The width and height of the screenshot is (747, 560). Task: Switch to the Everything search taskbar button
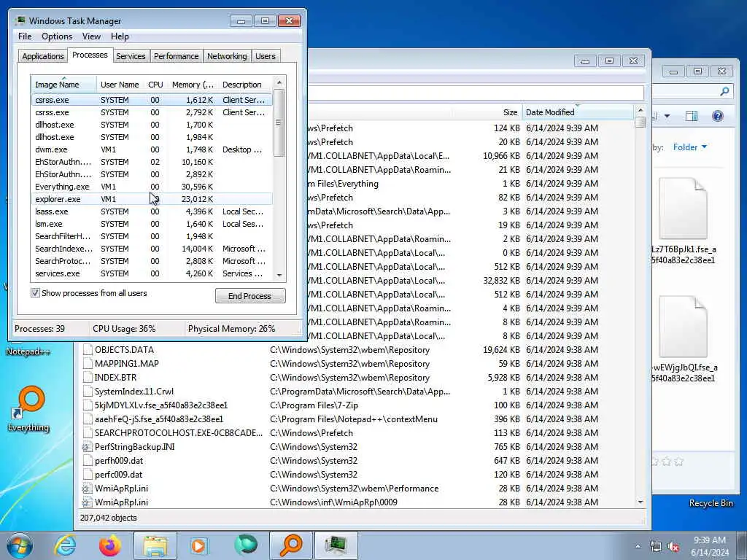[291, 545]
